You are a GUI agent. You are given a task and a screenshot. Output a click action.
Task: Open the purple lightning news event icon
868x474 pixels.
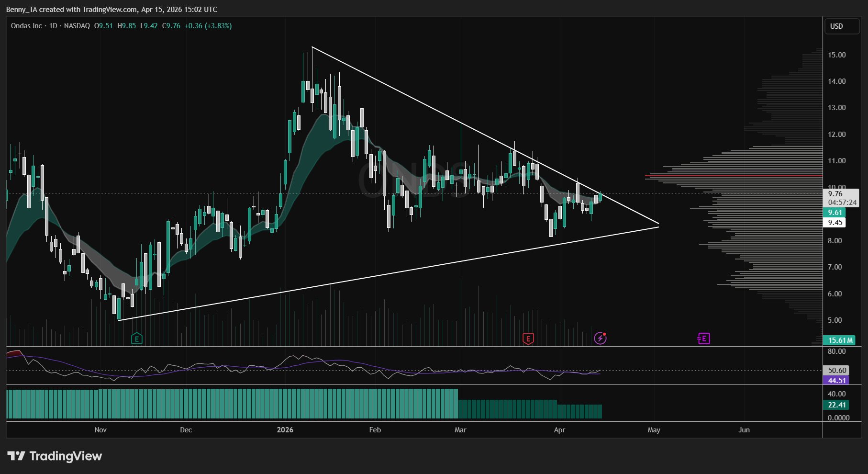point(600,339)
